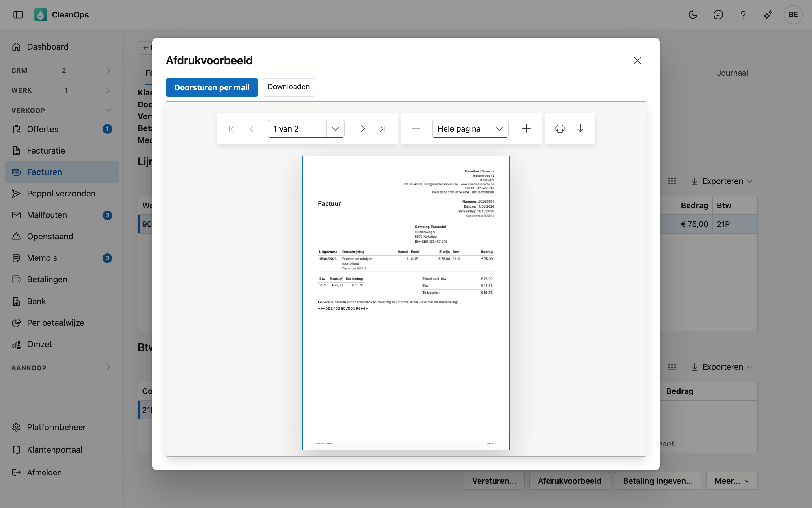Screen dimensions: 812x508
Task: Go to first page in preview toolbar
Action: 231,129
